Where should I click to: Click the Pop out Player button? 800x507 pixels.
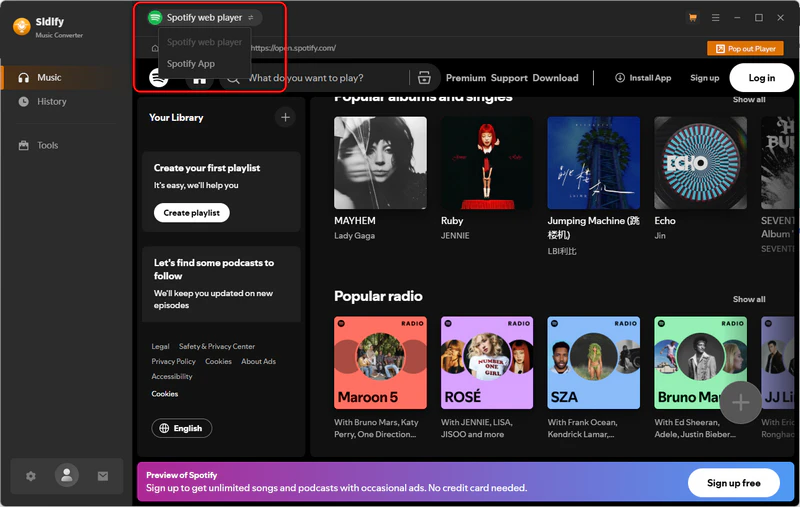coord(745,48)
